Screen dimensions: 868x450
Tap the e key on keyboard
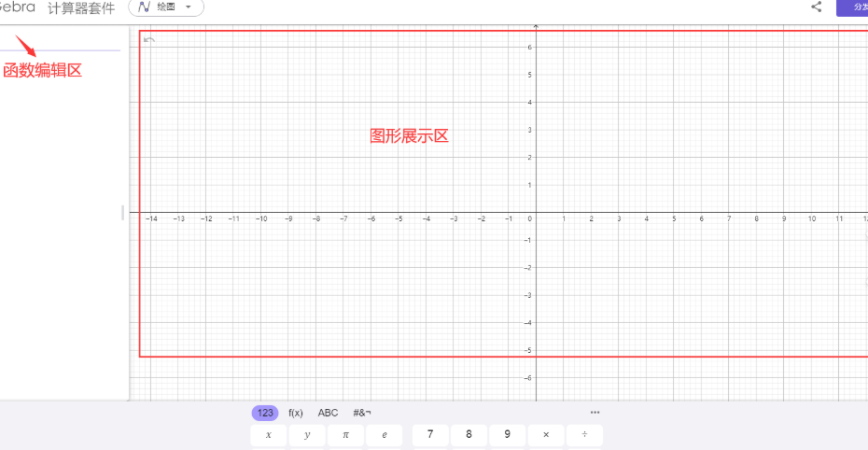[x=385, y=435]
